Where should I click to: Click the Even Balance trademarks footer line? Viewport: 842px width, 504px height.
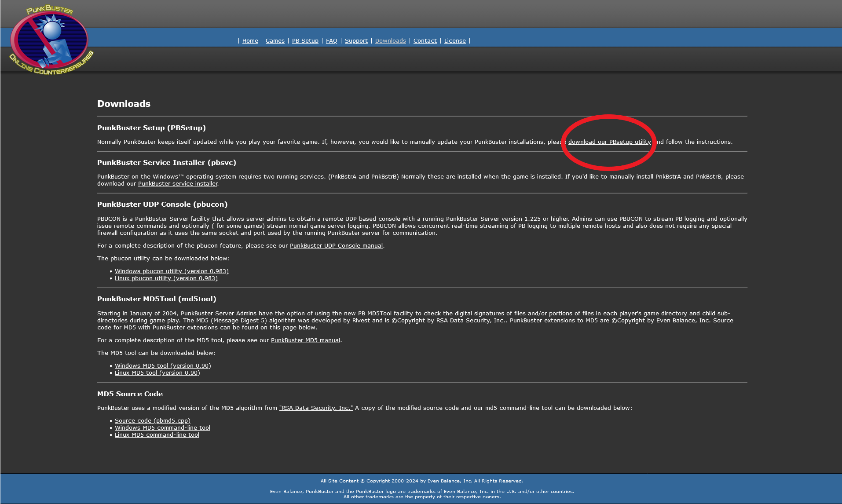tap(422, 492)
